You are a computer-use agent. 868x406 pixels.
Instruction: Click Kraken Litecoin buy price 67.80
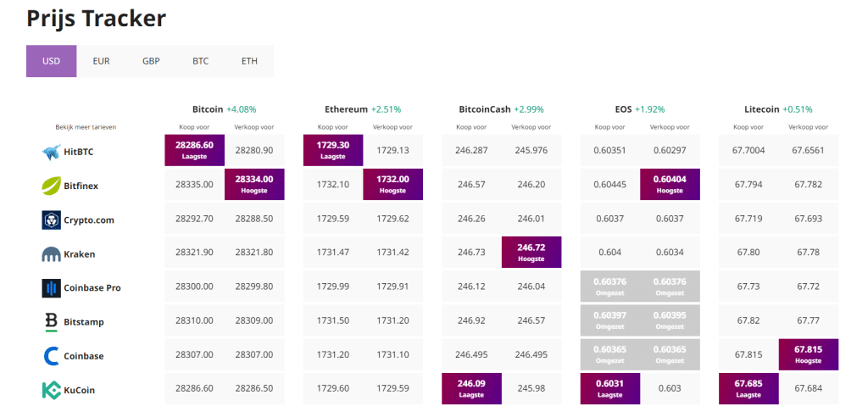pyautogui.click(x=748, y=253)
